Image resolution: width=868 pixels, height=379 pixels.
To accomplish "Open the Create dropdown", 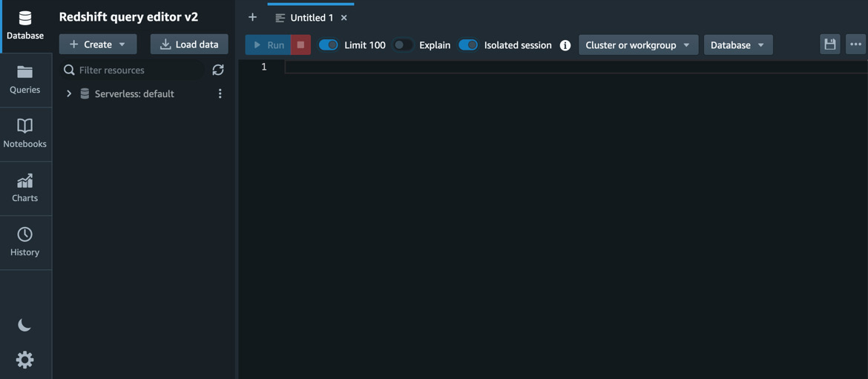I will (x=98, y=45).
